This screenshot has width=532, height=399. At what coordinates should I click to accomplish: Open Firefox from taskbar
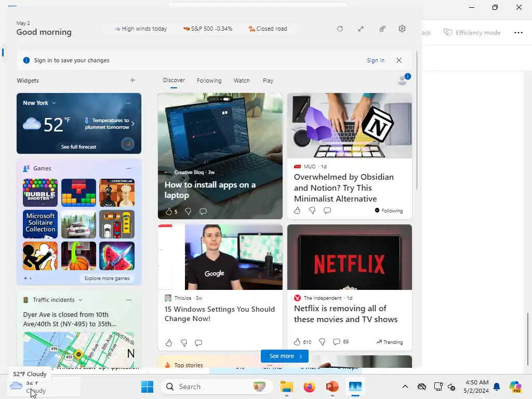[x=310, y=387]
